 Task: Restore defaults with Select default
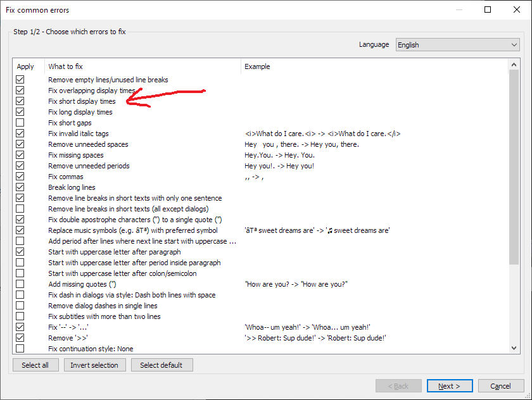(161, 365)
